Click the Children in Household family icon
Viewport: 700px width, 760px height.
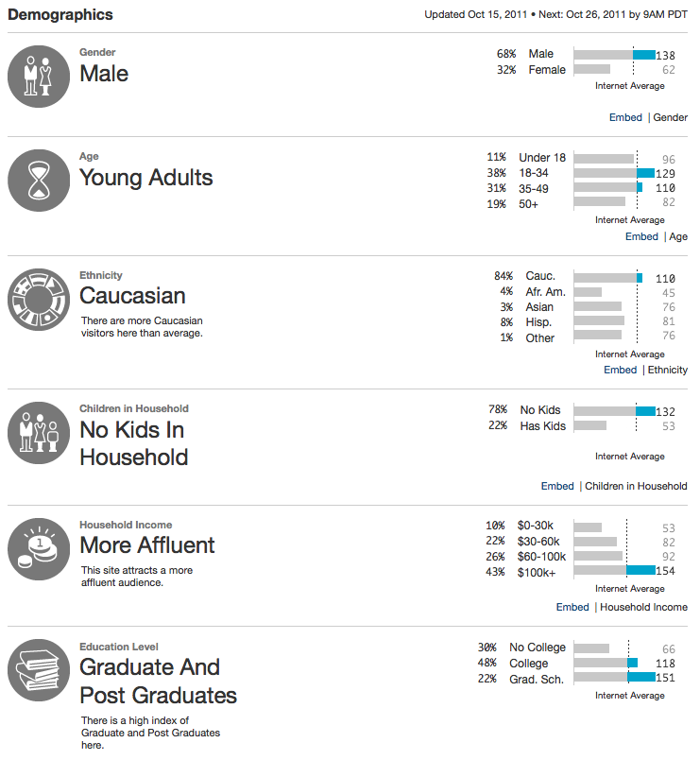coord(38,433)
